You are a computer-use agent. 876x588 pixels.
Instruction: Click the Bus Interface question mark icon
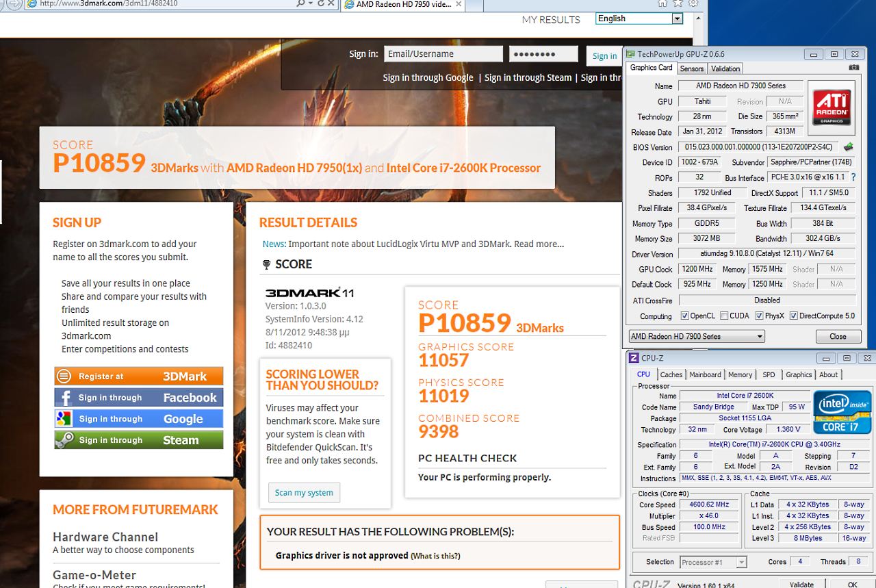click(x=853, y=177)
